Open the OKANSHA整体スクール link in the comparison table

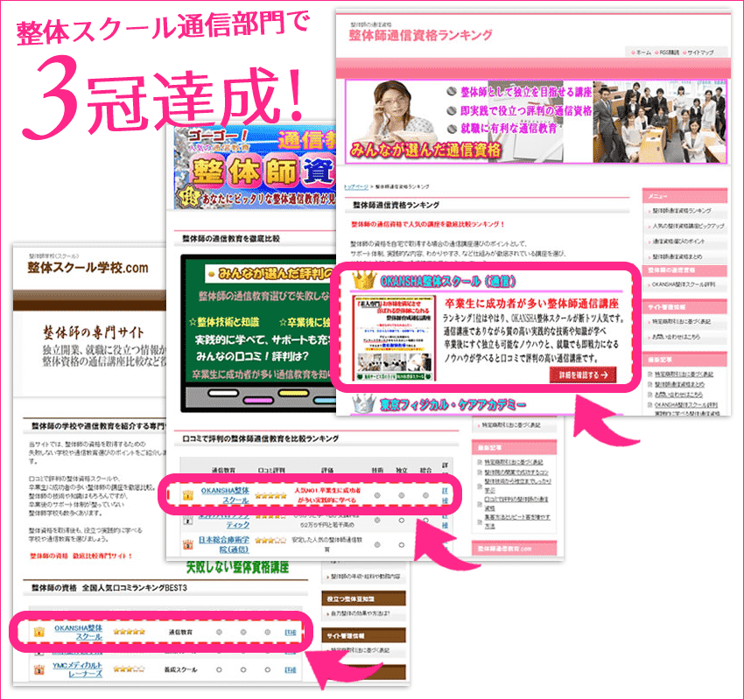point(226,494)
